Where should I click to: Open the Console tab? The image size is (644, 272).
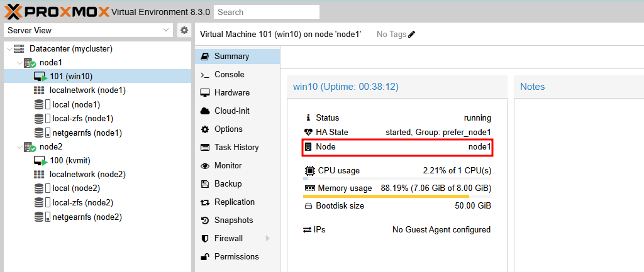[x=238, y=75]
